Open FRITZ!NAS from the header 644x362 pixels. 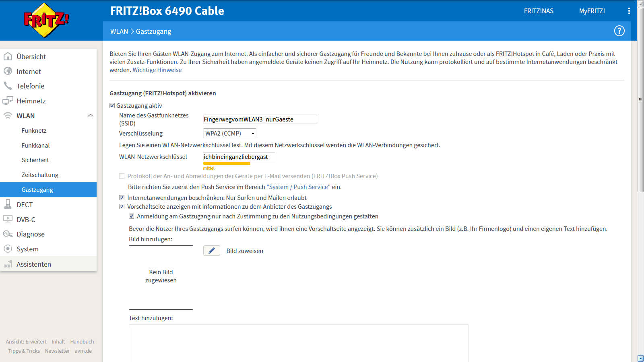pyautogui.click(x=539, y=11)
